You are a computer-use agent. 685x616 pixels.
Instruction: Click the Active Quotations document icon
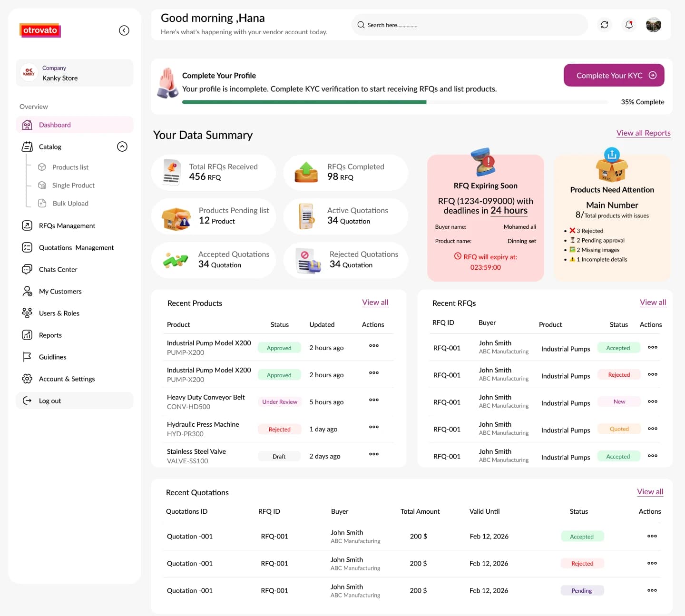coord(306,216)
